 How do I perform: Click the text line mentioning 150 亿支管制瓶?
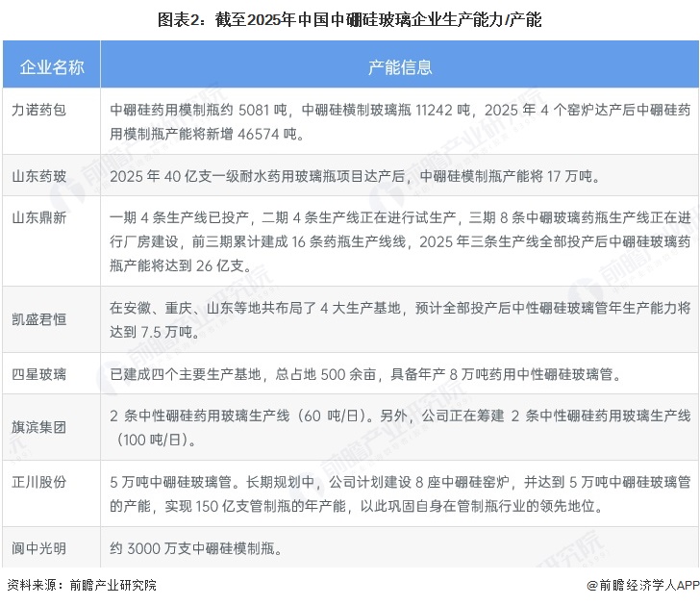point(357,506)
